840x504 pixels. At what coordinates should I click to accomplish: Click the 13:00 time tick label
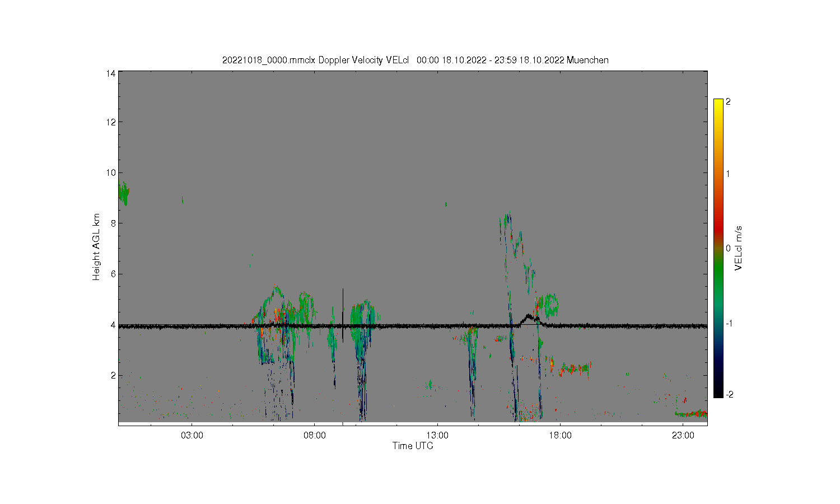pyautogui.click(x=437, y=435)
